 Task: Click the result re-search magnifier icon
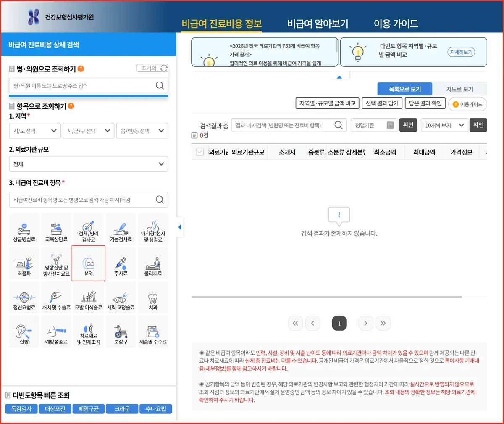339,125
